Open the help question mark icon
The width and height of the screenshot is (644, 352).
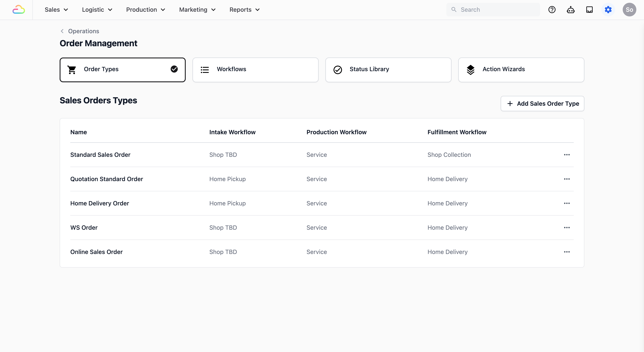(552, 10)
